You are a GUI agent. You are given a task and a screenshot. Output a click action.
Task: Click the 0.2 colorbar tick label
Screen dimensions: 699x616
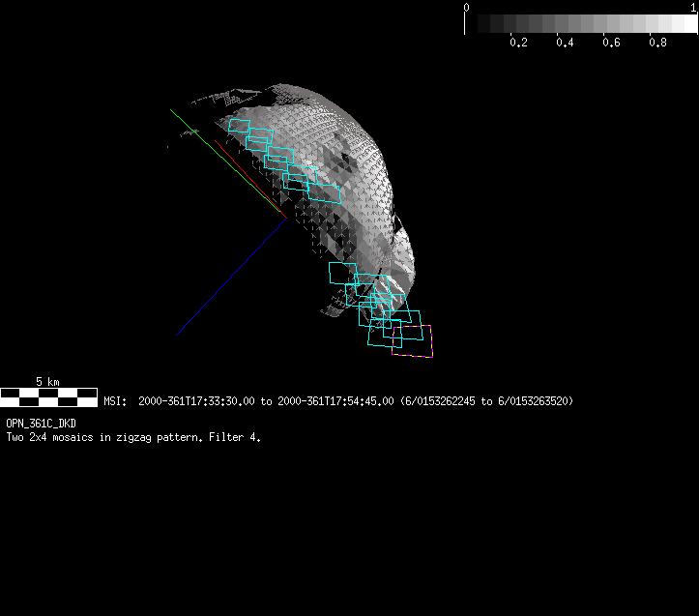(518, 43)
